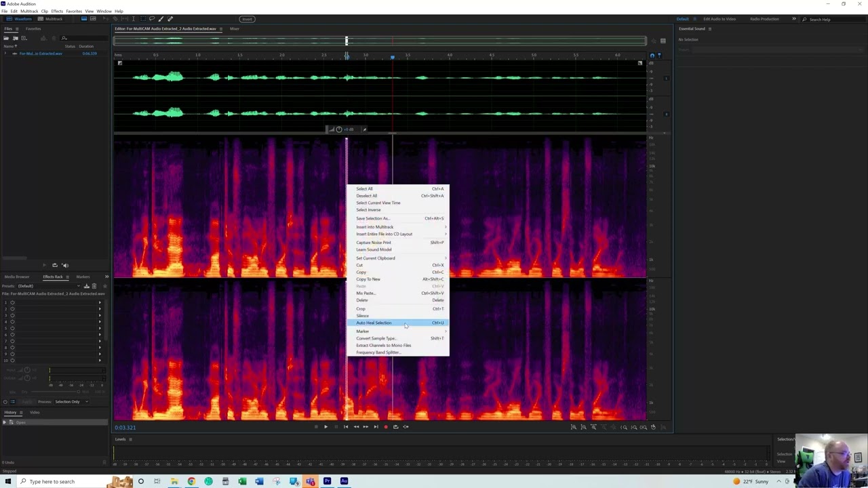Open the Effects menu in menu bar
Image resolution: width=868 pixels, height=488 pixels.
(x=57, y=11)
